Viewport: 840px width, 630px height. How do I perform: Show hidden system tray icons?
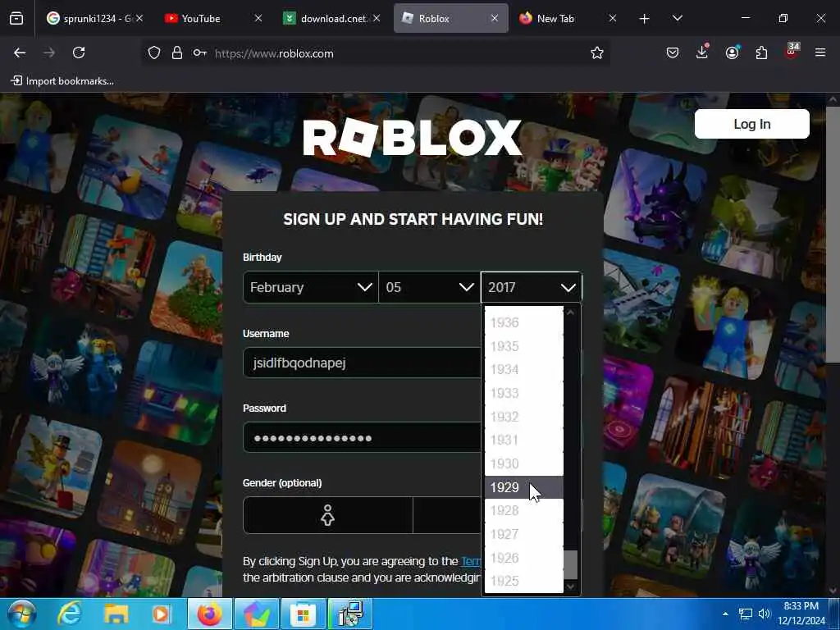pyautogui.click(x=725, y=614)
